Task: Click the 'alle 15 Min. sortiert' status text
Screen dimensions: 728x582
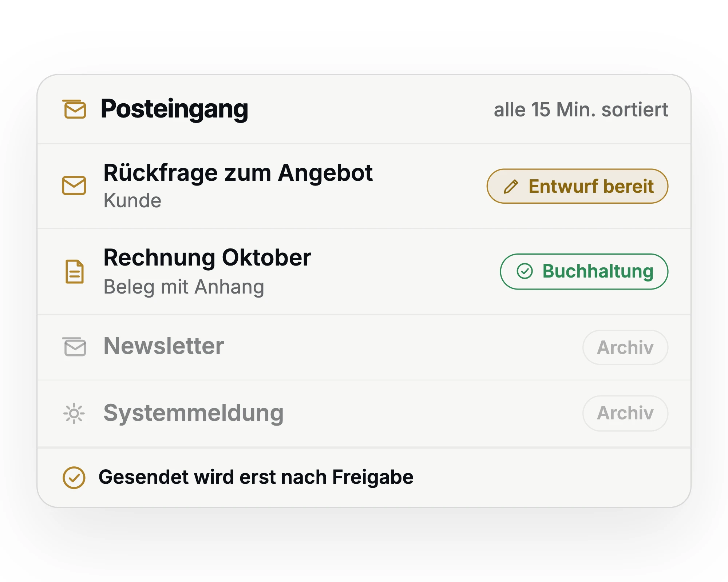Action: click(x=581, y=109)
